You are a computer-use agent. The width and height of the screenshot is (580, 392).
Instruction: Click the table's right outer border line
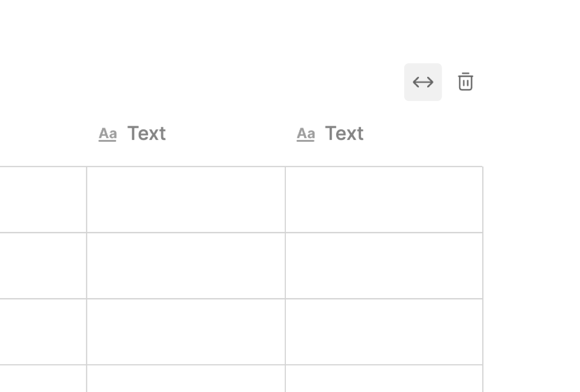(483, 266)
